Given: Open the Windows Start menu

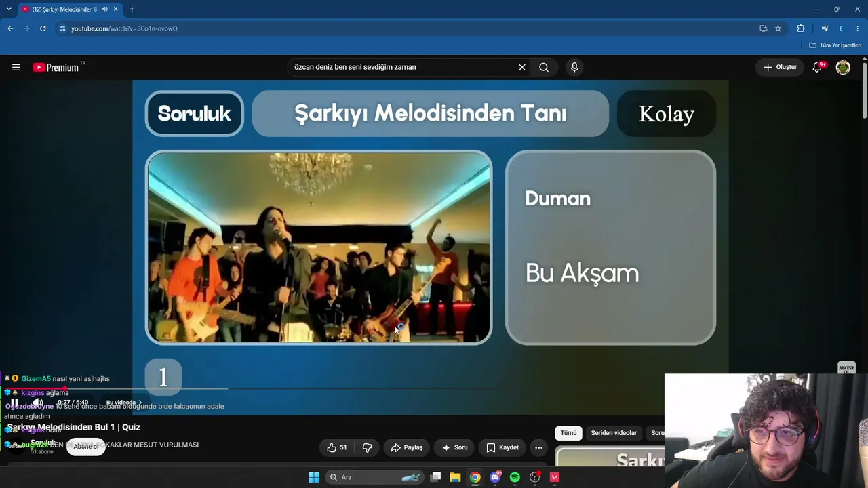Looking at the screenshot, I should (x=314, y=477).
